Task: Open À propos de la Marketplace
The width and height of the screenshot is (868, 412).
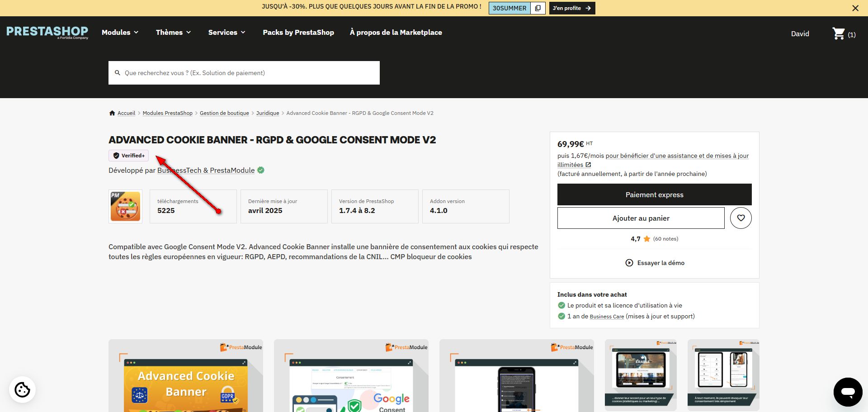Action: 396,33
